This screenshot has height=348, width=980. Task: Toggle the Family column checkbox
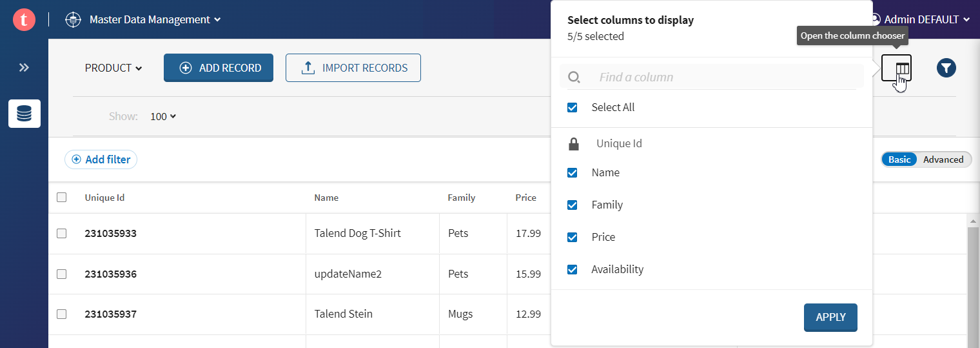click(572, 205)
